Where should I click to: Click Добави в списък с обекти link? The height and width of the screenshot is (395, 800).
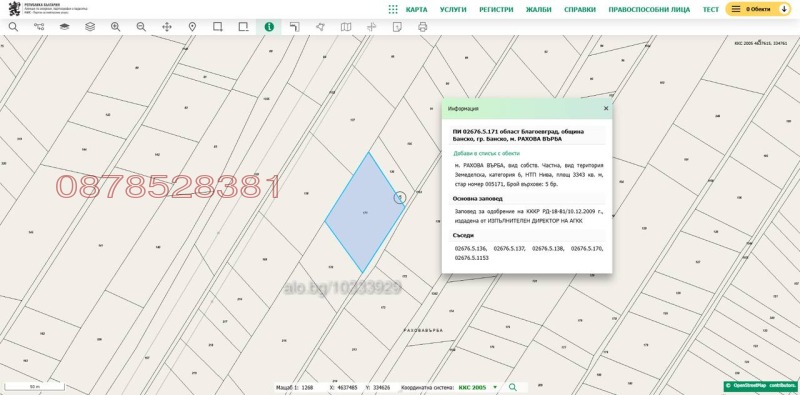(486, 153)
